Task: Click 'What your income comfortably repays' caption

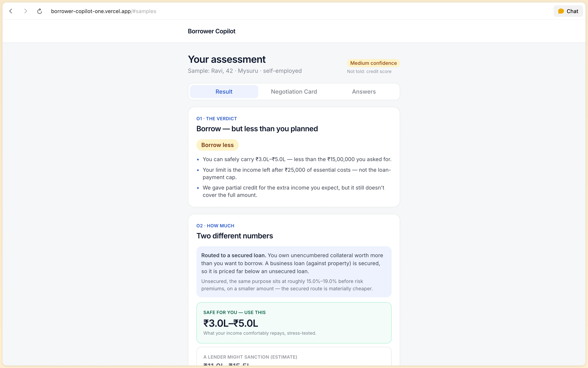Action: point(260,333)
